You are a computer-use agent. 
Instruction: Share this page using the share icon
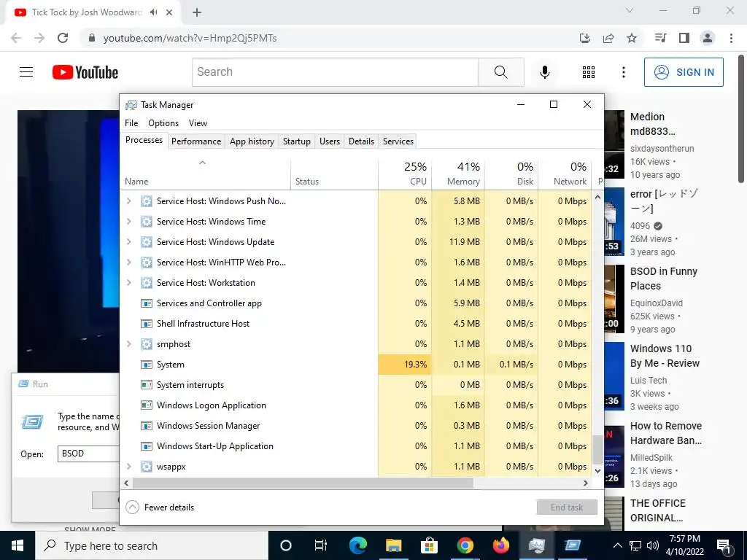tap(608, 38)
